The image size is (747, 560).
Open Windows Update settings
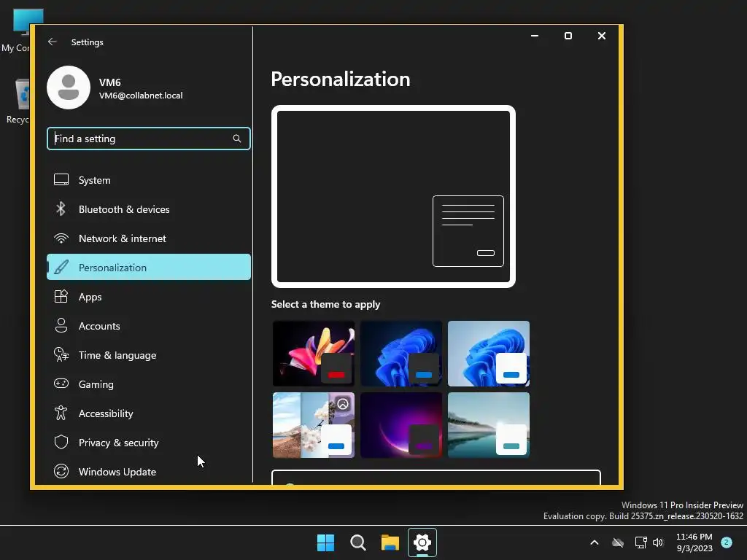pyautogui.click(x=149, y=472)
